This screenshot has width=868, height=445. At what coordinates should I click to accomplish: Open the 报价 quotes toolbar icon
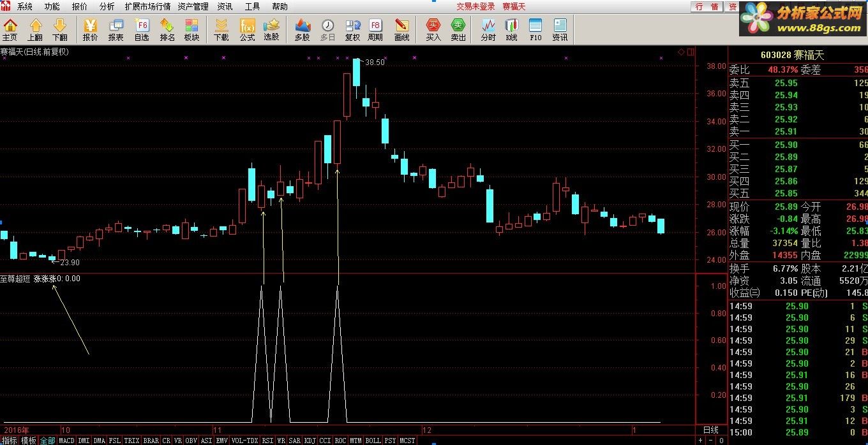point(90,30)
